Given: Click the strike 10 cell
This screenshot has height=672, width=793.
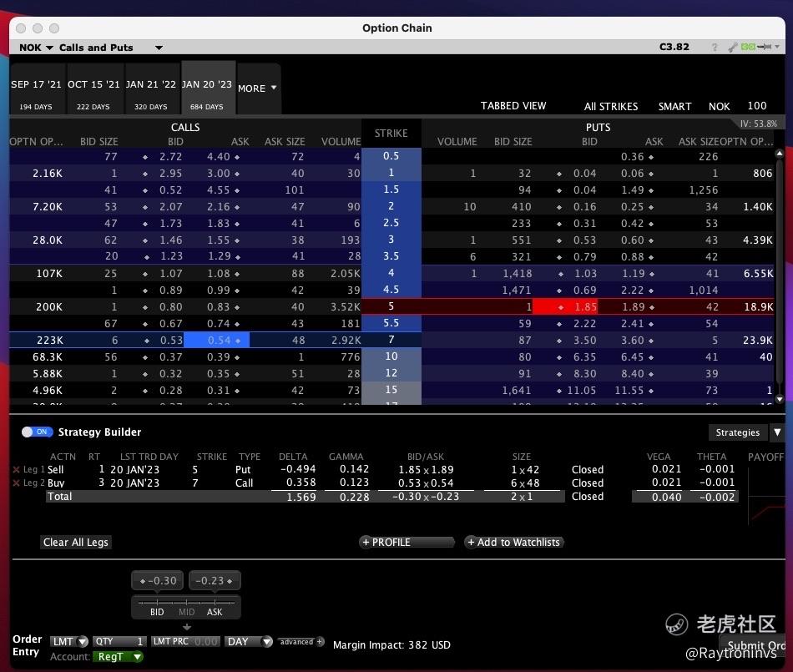Looking at the screenshot, I should [x=391, y=356].
